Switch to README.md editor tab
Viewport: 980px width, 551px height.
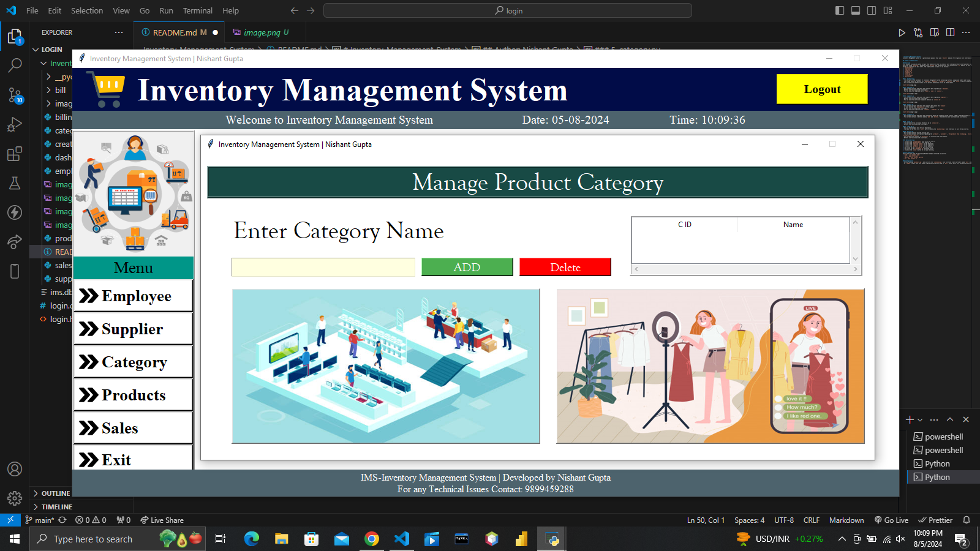(x=179, y=32)
